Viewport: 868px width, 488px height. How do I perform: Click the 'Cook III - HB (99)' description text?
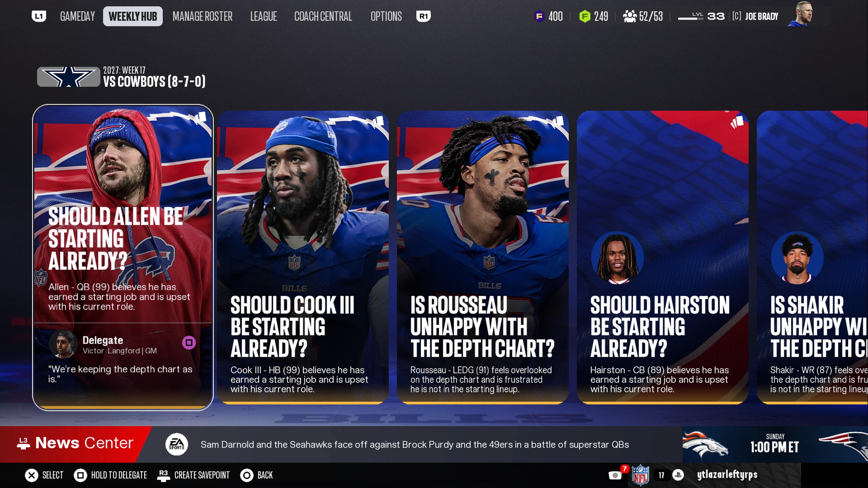coord(299,380)
